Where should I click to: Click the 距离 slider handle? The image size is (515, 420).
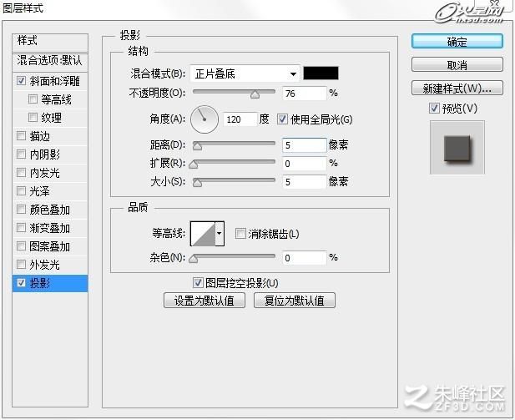coord(197,146)
